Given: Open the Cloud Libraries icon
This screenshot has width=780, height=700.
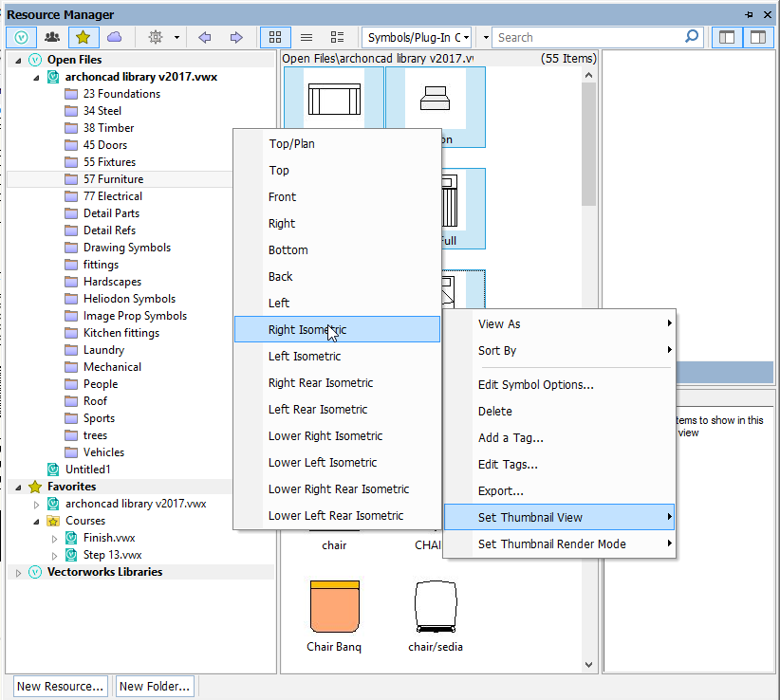Looking at the screenshot, I should [x=114, y=37].
